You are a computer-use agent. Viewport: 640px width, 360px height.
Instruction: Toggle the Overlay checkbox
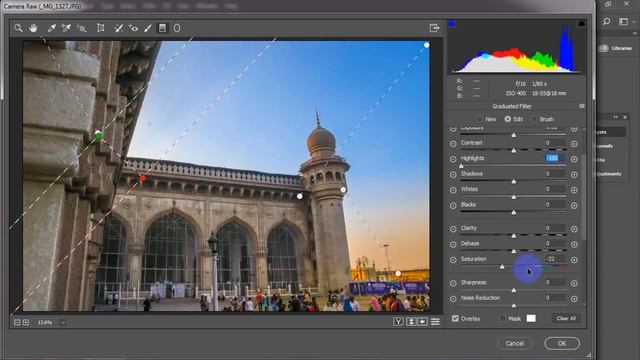tap(455, 318)
